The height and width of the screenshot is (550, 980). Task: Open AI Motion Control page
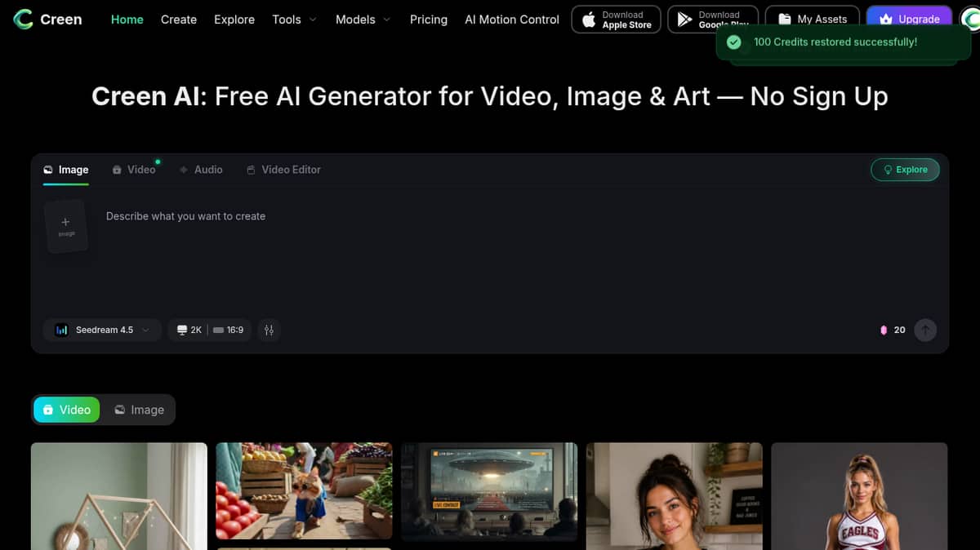tap(512, 20)
